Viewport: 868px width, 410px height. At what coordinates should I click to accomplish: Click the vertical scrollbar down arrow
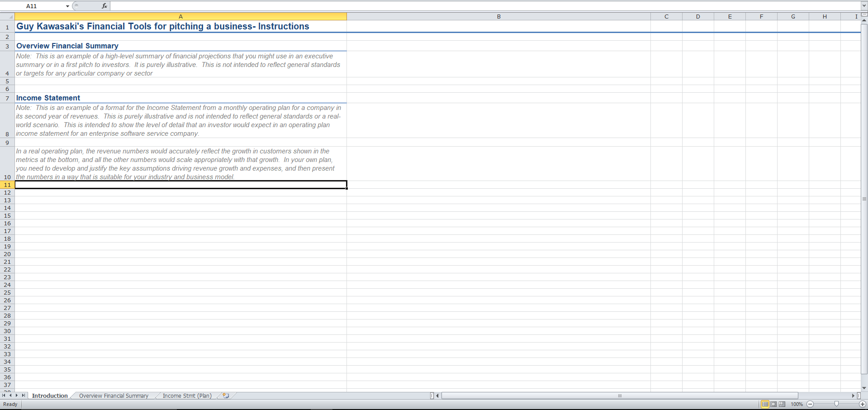coord(864,388)
